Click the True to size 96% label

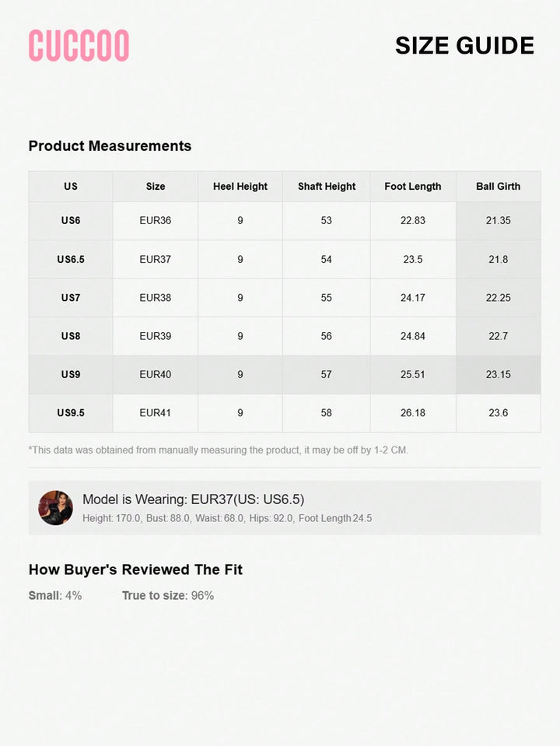pos(168,596)
